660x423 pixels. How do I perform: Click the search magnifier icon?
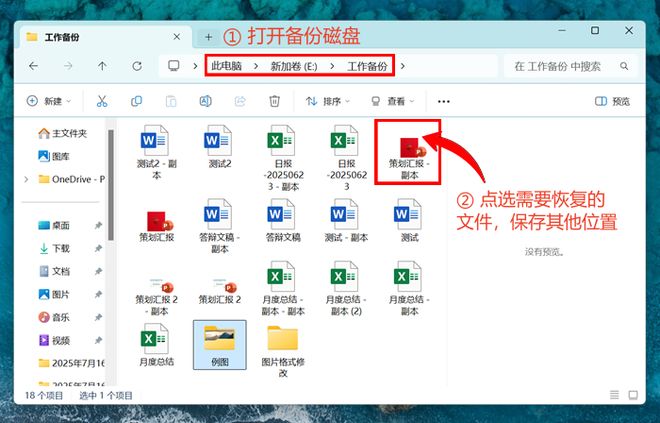coord(624,66)
